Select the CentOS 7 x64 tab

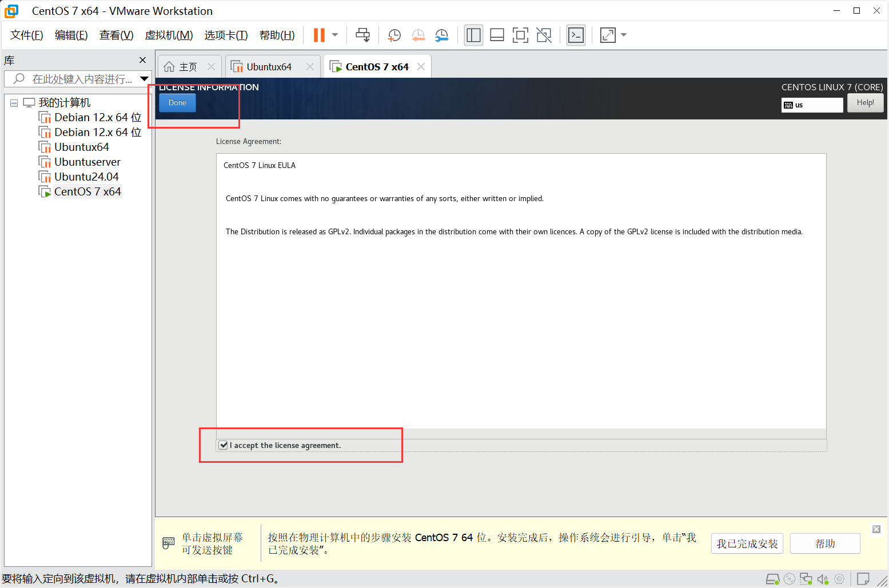[377, 67]
